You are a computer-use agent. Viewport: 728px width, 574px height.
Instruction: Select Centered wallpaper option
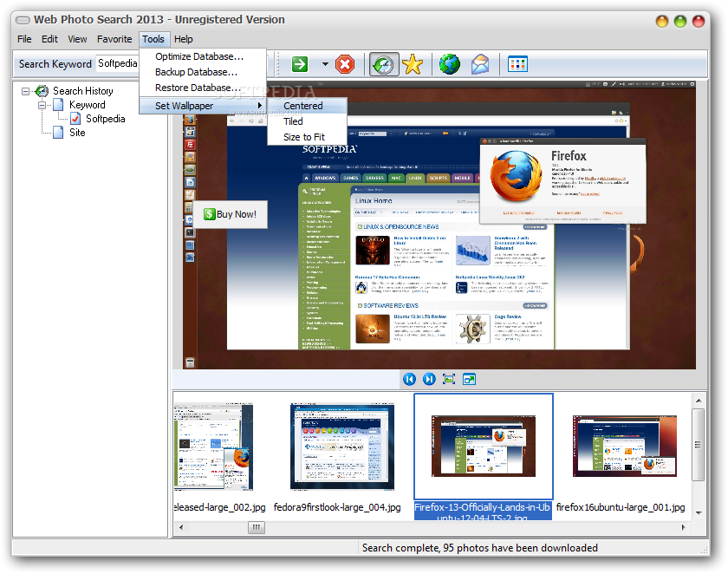tap(308, 106)
